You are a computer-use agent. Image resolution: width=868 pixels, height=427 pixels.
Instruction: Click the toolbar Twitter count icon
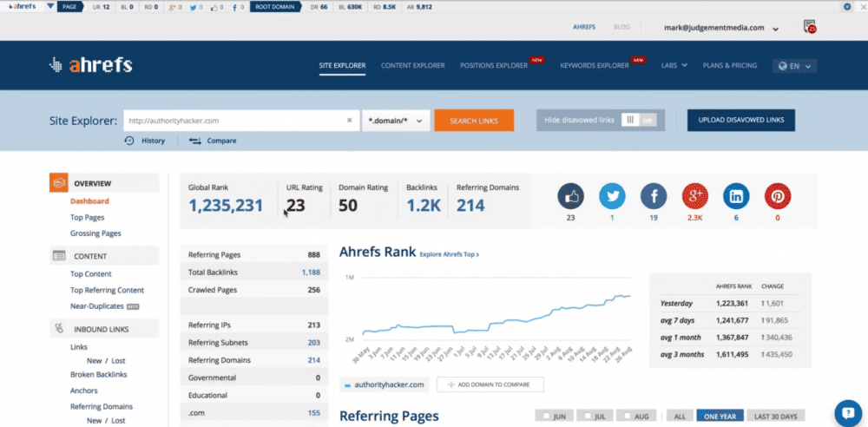tap(192, 7)
